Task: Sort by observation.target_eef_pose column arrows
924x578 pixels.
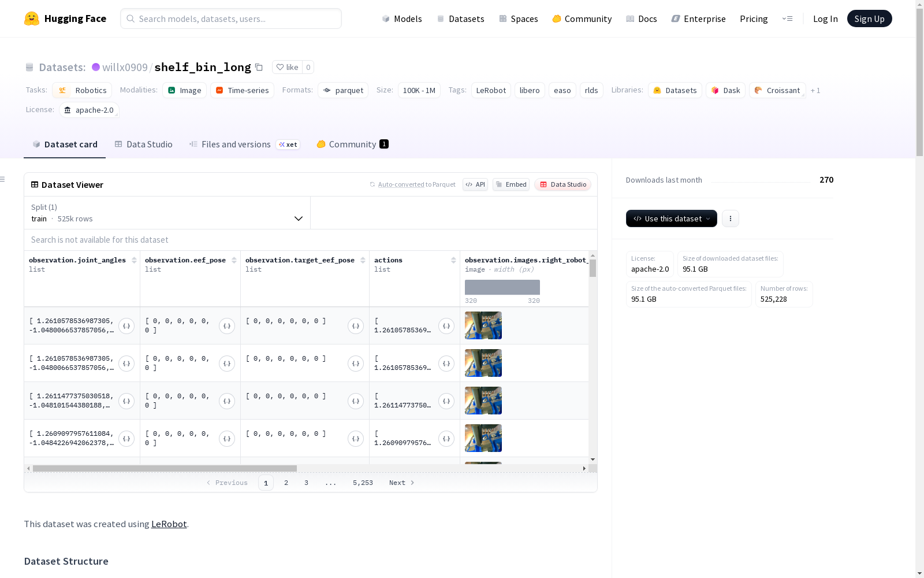Action: point(363,260)
